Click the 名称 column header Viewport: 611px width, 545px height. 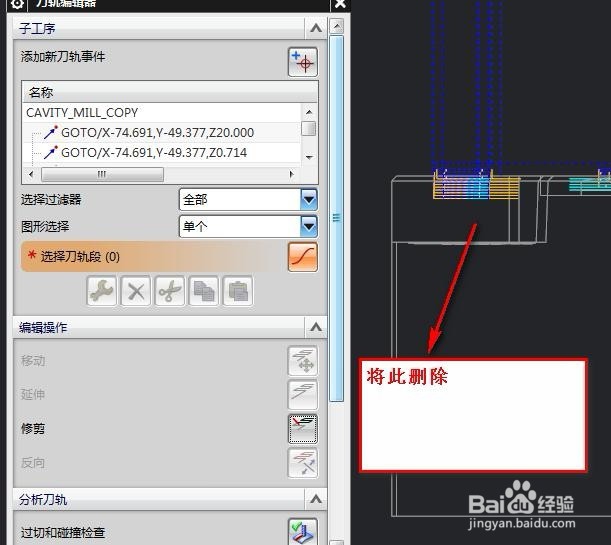tap(170, 92)
